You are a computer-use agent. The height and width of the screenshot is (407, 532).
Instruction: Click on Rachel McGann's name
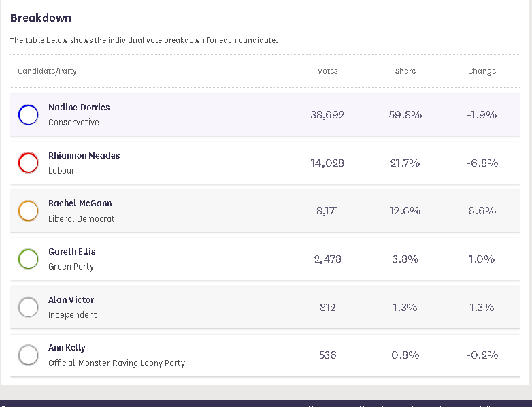pyautogui.click(x=80, y=203)
